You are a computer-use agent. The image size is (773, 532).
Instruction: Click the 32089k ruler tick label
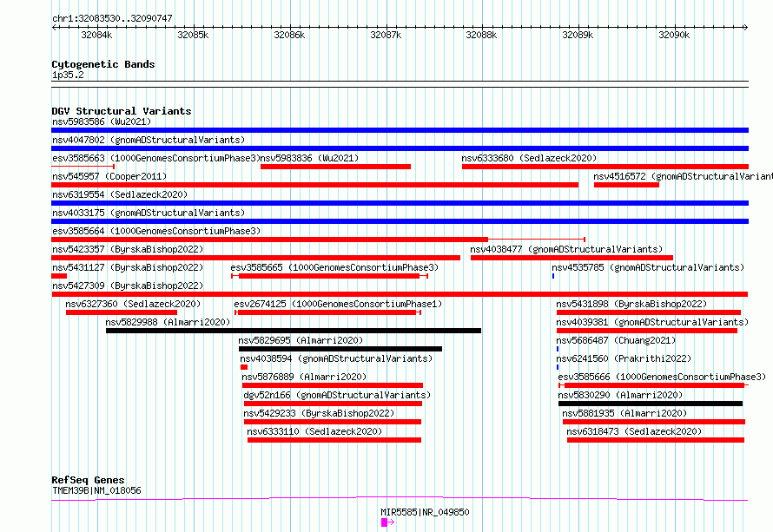coord(578,35)
